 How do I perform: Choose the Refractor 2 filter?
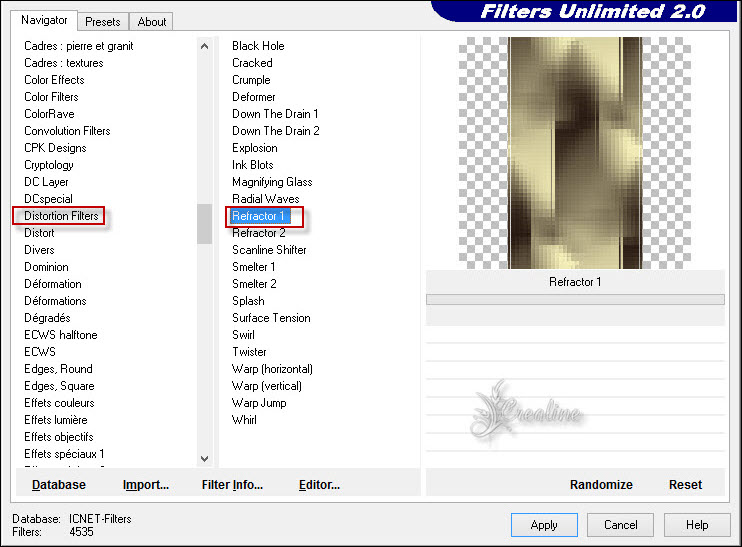(x=259, y=233)
